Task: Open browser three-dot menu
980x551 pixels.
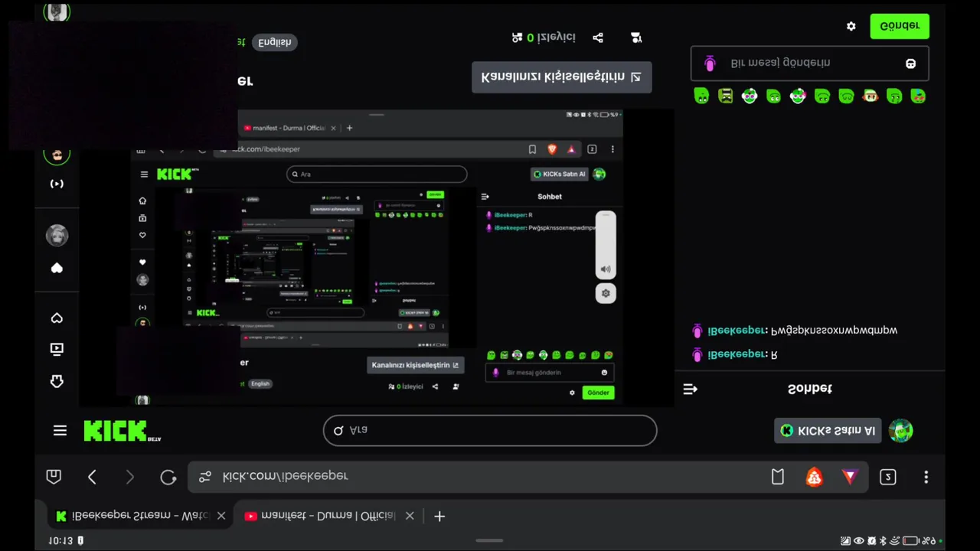Action: pyautogui.click(x=926, y=477)
